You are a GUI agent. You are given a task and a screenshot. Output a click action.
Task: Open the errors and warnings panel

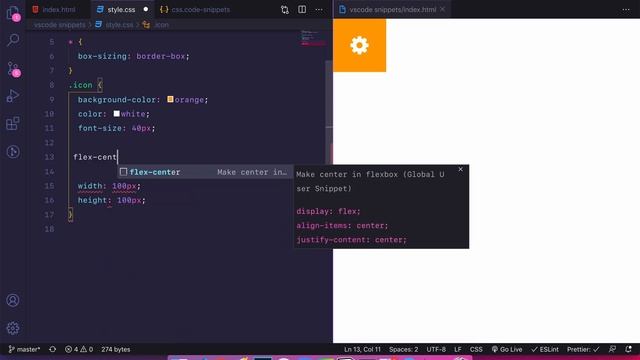(x=79, y=349)
